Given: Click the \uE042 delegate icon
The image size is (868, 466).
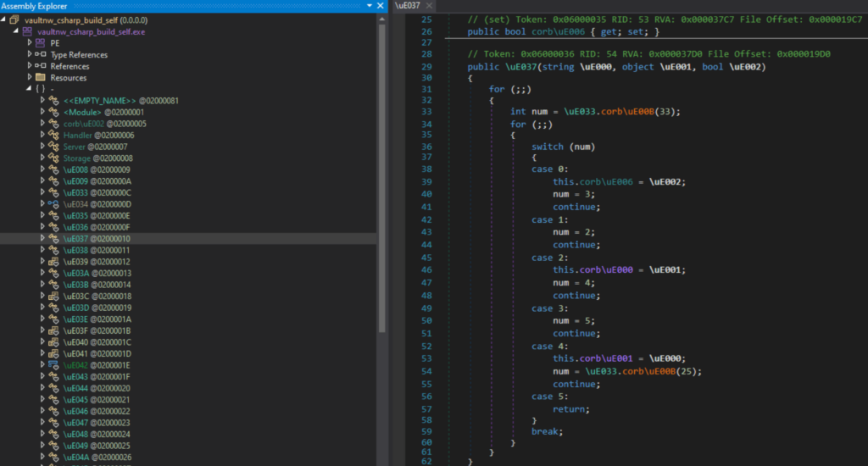Looking at the screenshot, I should click(x=53, y=365).
